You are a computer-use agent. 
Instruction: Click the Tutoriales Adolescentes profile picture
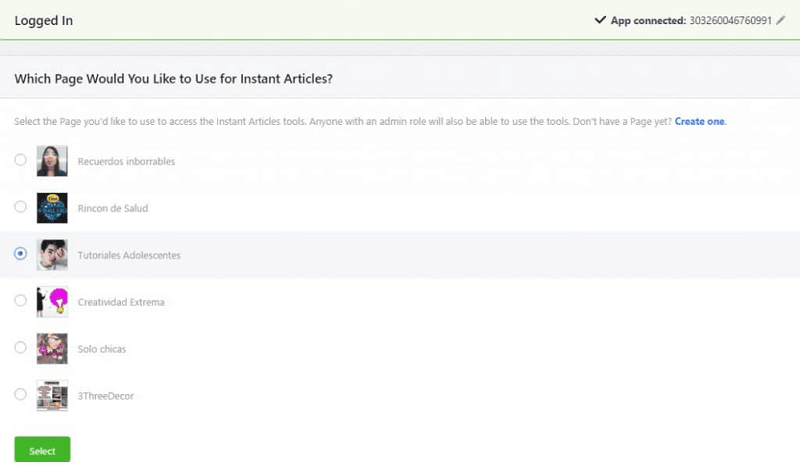52,254
